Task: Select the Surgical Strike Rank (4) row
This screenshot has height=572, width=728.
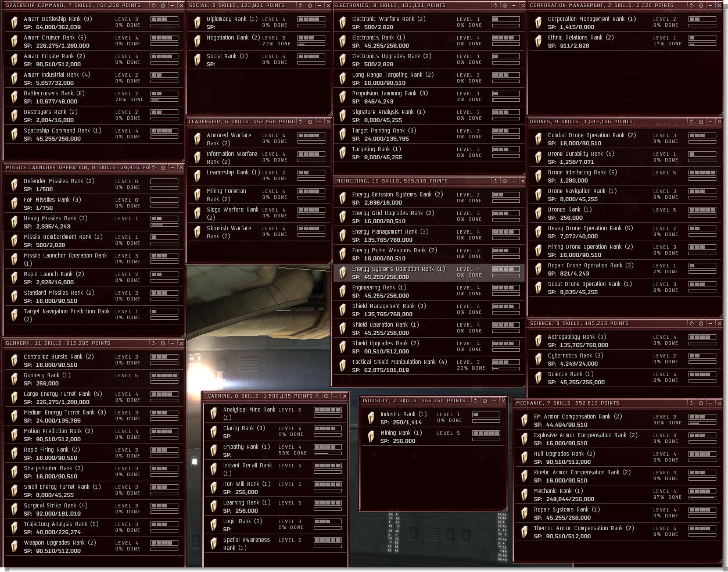Action: pyautogui.click(x=94, y=509)
